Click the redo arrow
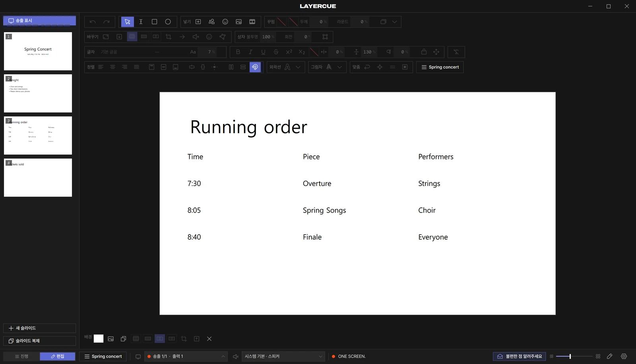The image size is (636, 364). [x=106, y=22]
